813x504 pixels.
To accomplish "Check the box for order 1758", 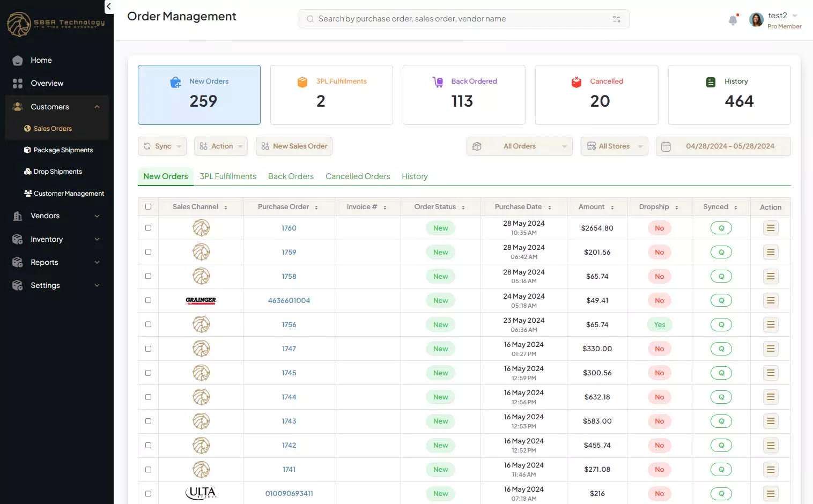I will coord(148,276).
